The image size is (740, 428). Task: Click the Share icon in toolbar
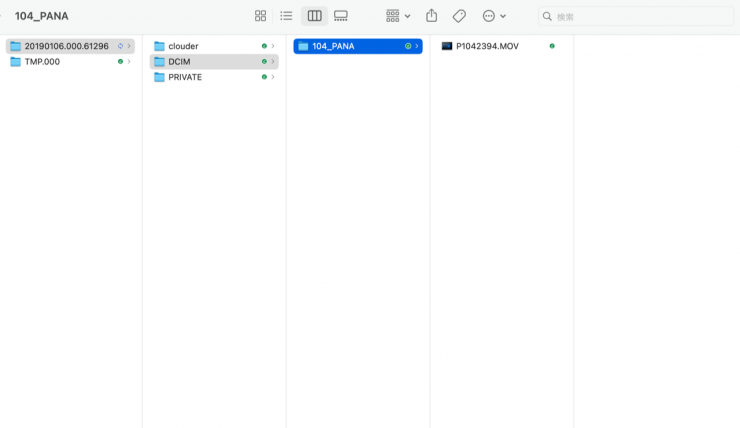click(432, 16)
